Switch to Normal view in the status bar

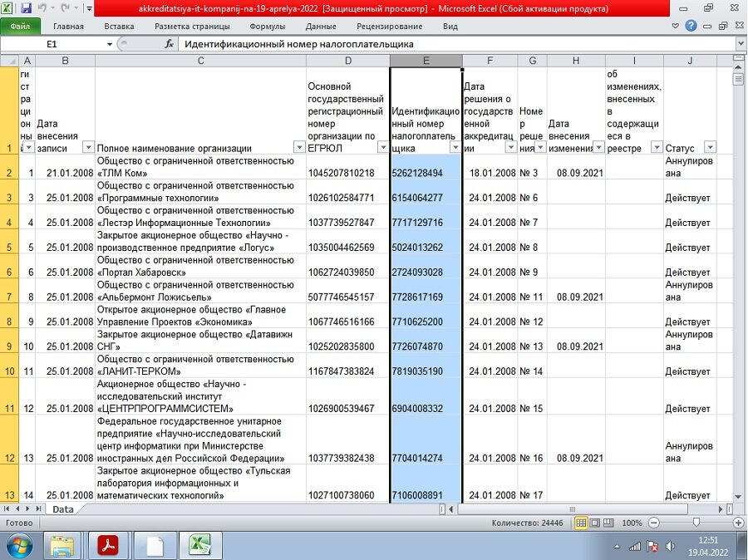[x=581, y=523]
